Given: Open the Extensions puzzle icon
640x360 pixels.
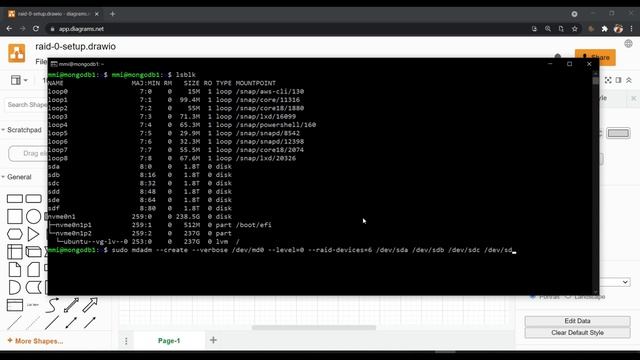Looking at the screenshot, I should (604, 29).
